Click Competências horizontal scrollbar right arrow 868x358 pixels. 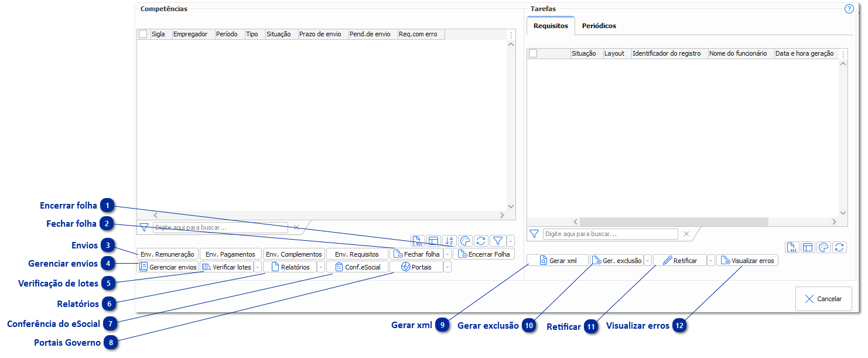(x=501, y=216)
